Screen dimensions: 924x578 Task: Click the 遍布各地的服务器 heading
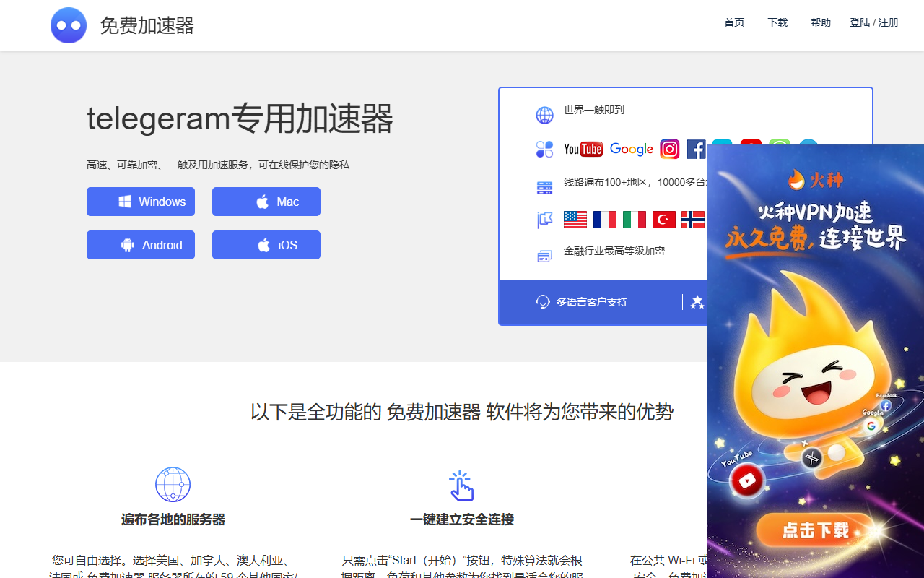click(x=173, y=519)
